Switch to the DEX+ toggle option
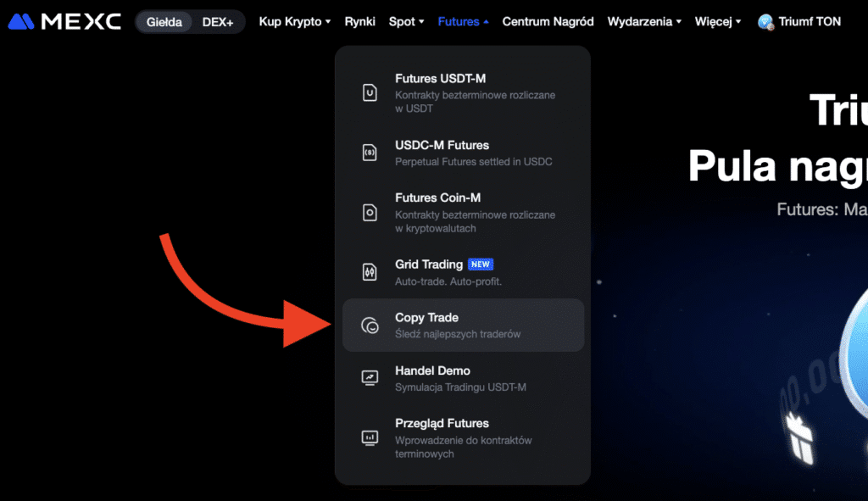Image resolution: width=868 pixels, height=501 pixels. click(x=218, y=22)
